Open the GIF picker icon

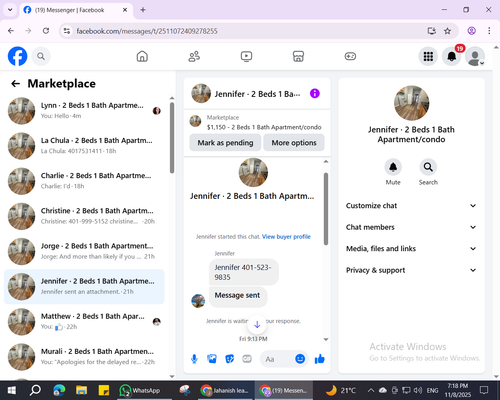(247, 359)
